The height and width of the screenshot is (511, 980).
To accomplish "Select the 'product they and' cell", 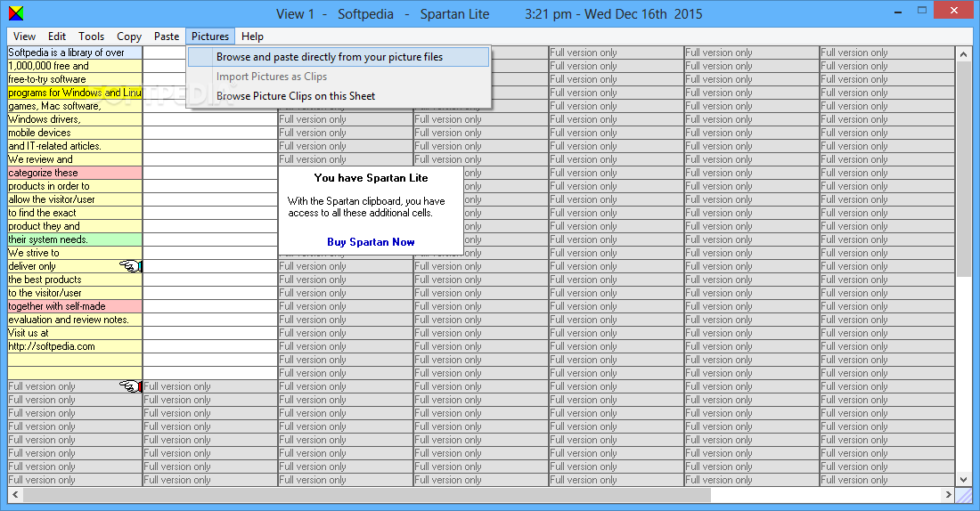I will tap(75, 226).
